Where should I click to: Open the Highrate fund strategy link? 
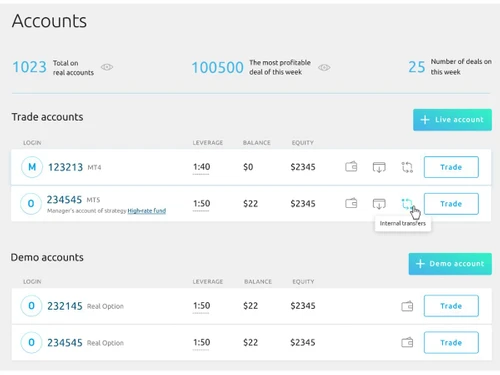coord(147,211)
